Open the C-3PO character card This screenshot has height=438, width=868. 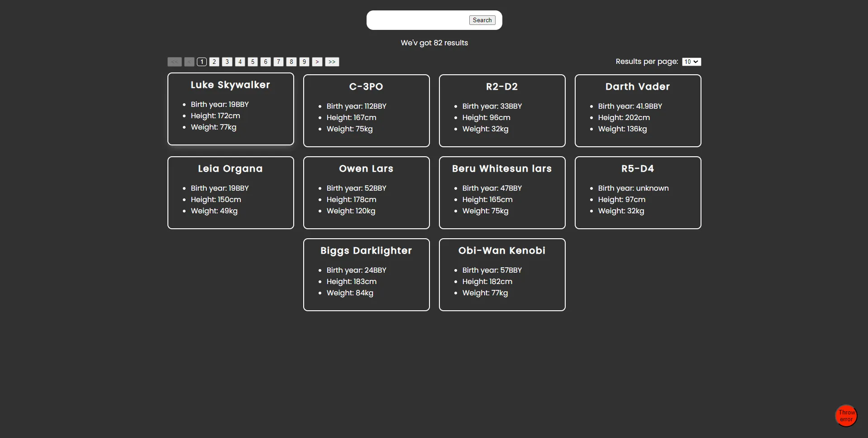click(x=367, y=111)
